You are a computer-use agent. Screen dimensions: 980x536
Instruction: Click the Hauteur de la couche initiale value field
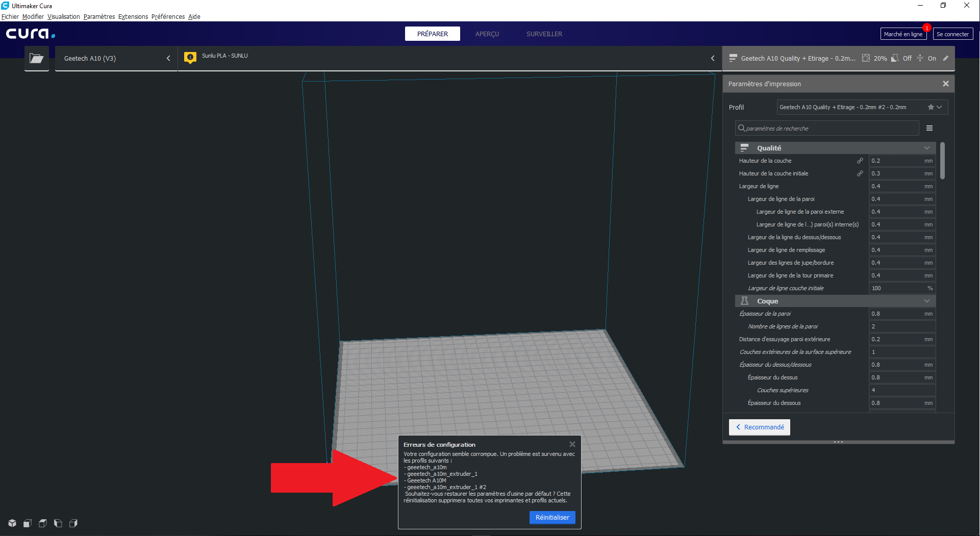click(x=902, y=173)
